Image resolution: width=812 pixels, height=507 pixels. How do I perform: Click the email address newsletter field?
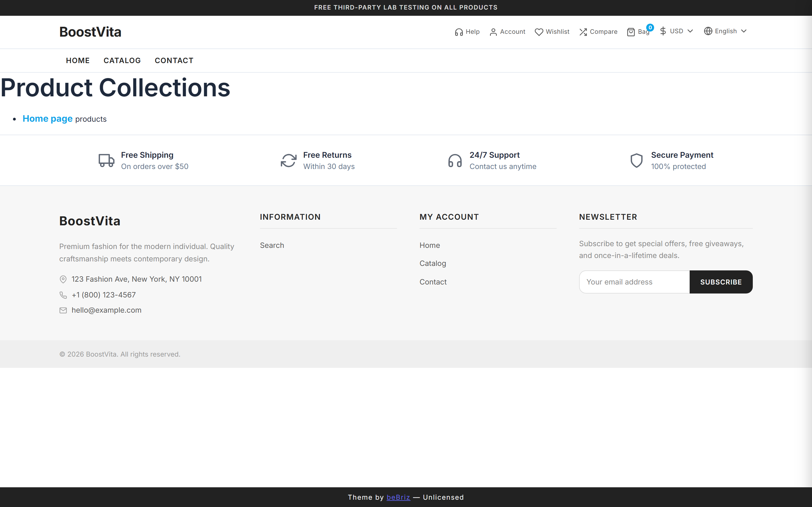coord(634,282)
